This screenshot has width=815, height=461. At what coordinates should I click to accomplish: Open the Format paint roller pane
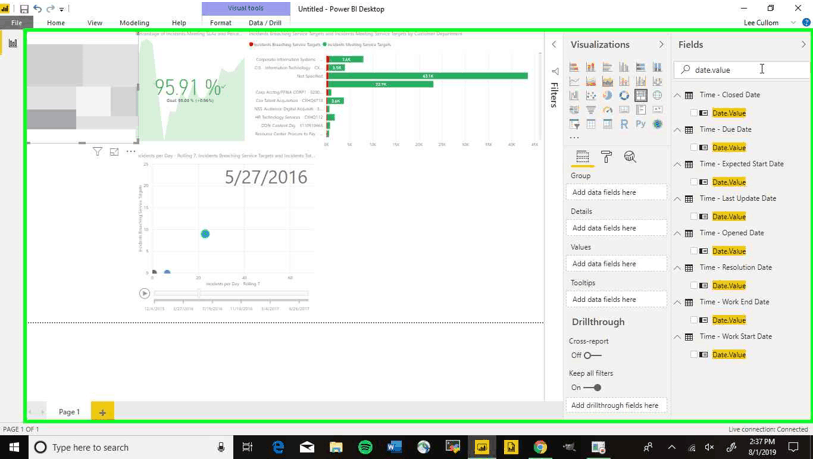click(606, 156)
